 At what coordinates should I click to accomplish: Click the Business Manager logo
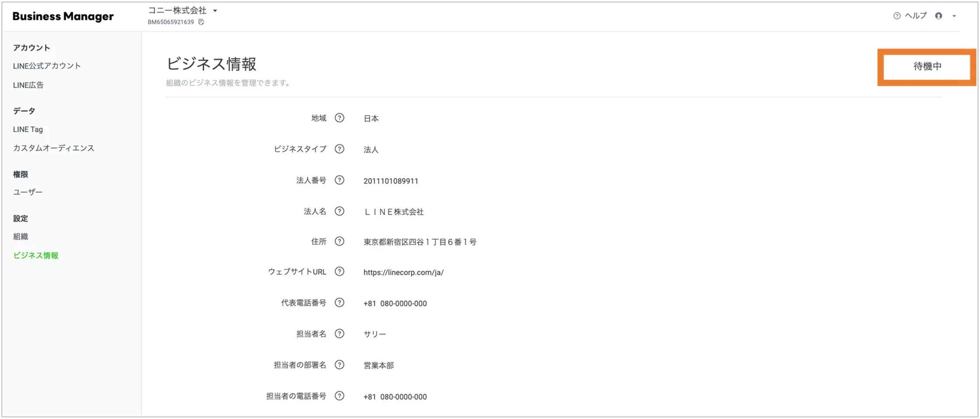tap(63, 16)
